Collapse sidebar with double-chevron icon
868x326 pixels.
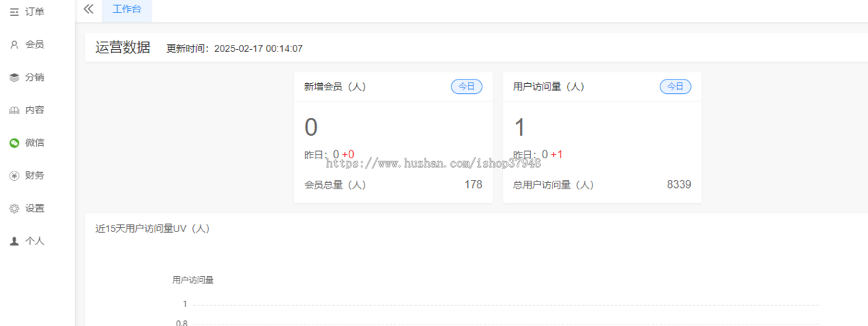pos(88,9)
